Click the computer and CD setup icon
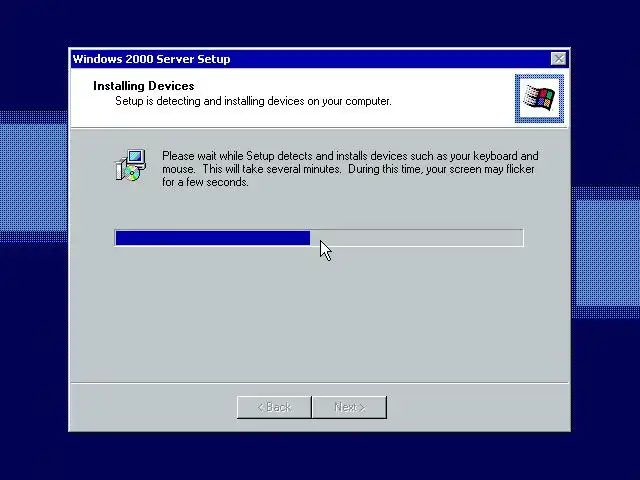This screenshot has width=640, height=480. pos(130,165)
